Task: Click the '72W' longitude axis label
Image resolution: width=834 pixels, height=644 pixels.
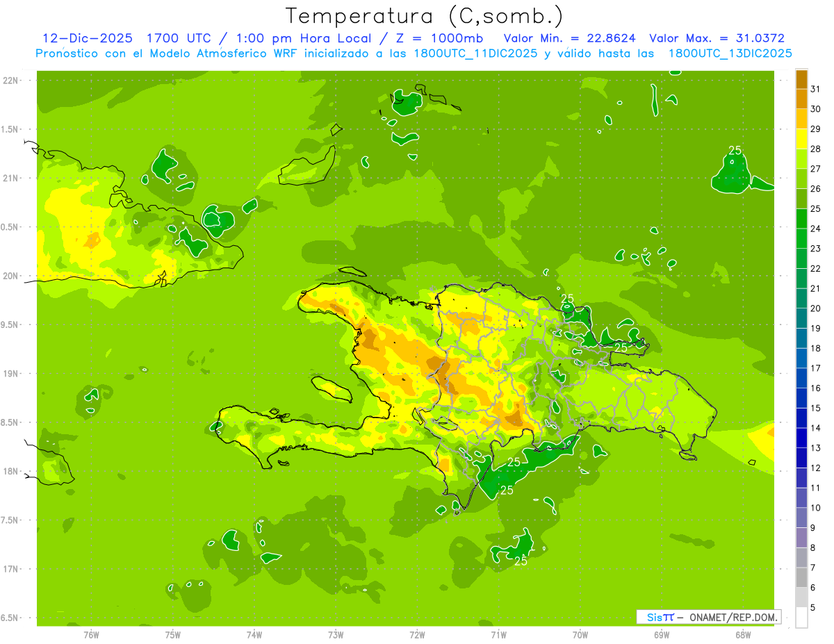Action: (x=417, y=635)
